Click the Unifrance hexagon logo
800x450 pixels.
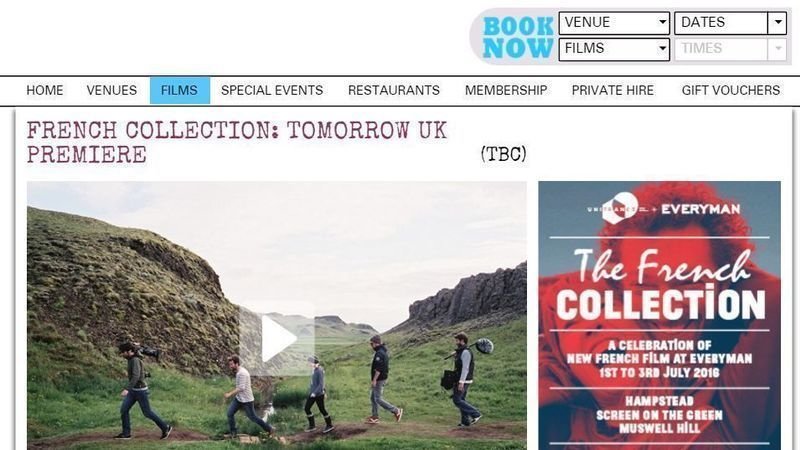[x=619, y=208]
